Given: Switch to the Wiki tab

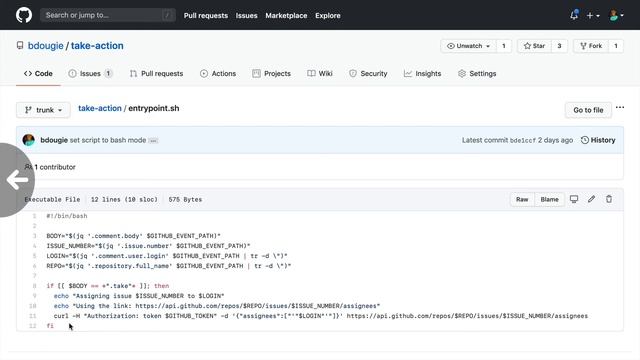Looking at the screenshot, I should [x=320, y=73].
